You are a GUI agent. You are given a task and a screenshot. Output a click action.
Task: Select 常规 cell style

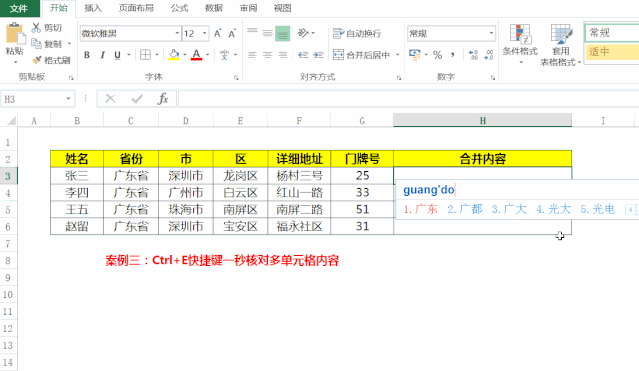point(612,33)
